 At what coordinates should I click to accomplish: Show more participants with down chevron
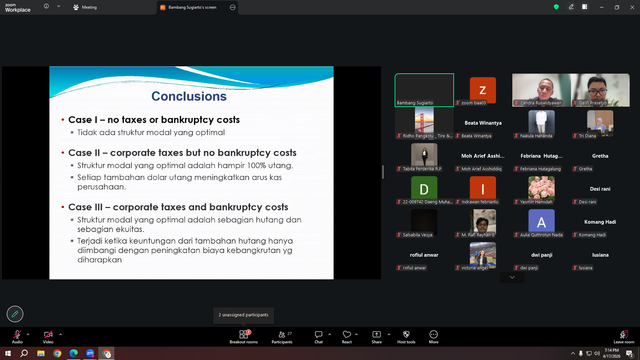[x=512, y=278]
